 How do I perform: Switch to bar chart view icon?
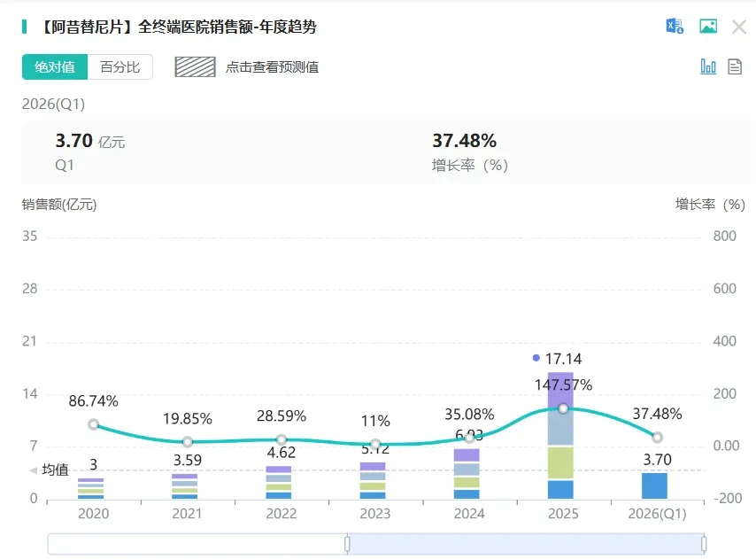pyautogui.click(x=708, y=66)
